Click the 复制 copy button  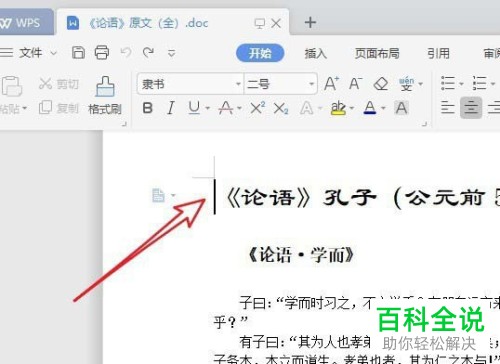[x=59, y=108]
